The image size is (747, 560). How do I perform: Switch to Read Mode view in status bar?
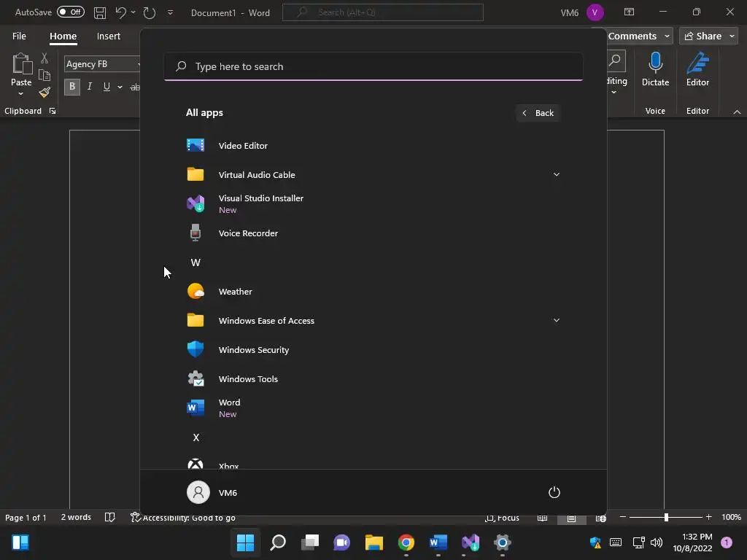coord(542,518)
